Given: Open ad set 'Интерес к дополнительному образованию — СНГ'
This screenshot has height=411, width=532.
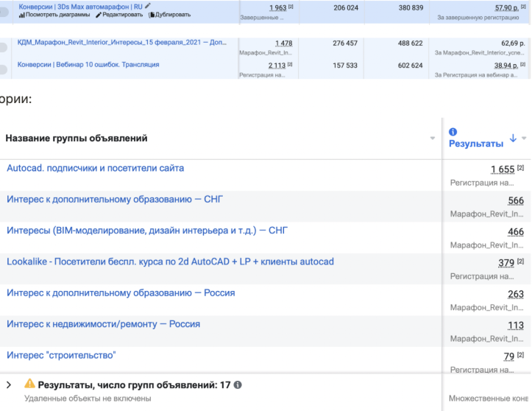Looking at the screenshot, I should tap(115, 199).
